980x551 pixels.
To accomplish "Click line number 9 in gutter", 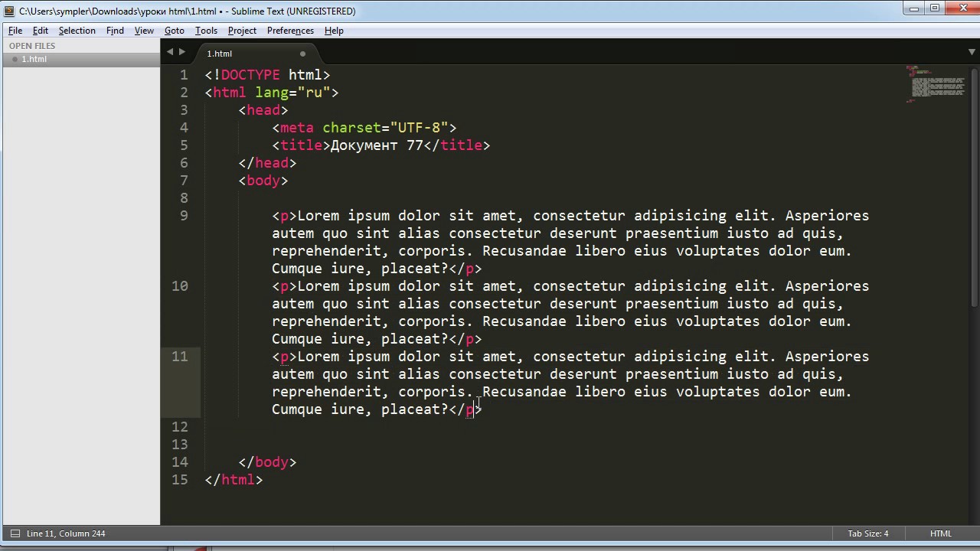I will coord(184,216).
